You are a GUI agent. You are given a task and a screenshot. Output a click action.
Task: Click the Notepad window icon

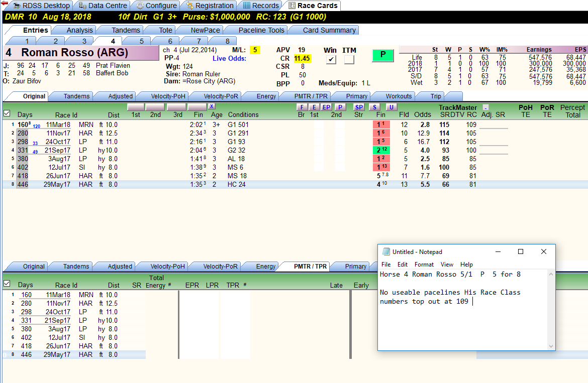[386, 251]
